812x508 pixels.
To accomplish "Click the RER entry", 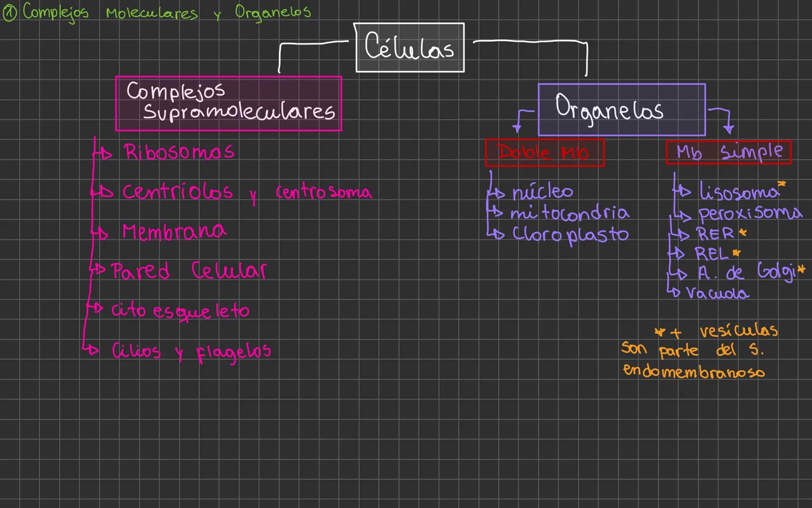I will coord(717,234).
